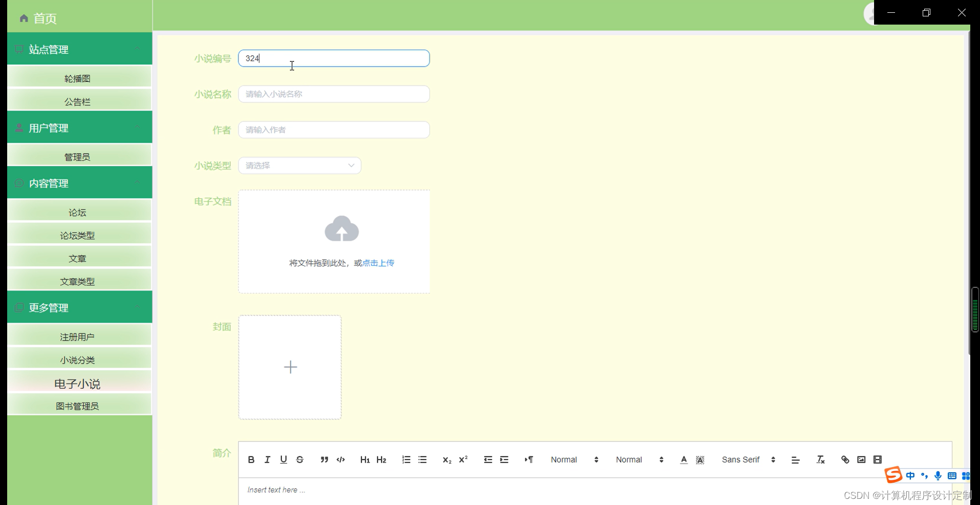
Task: Focus the 小说编号 input field
Action: click(x=334, y=58)
